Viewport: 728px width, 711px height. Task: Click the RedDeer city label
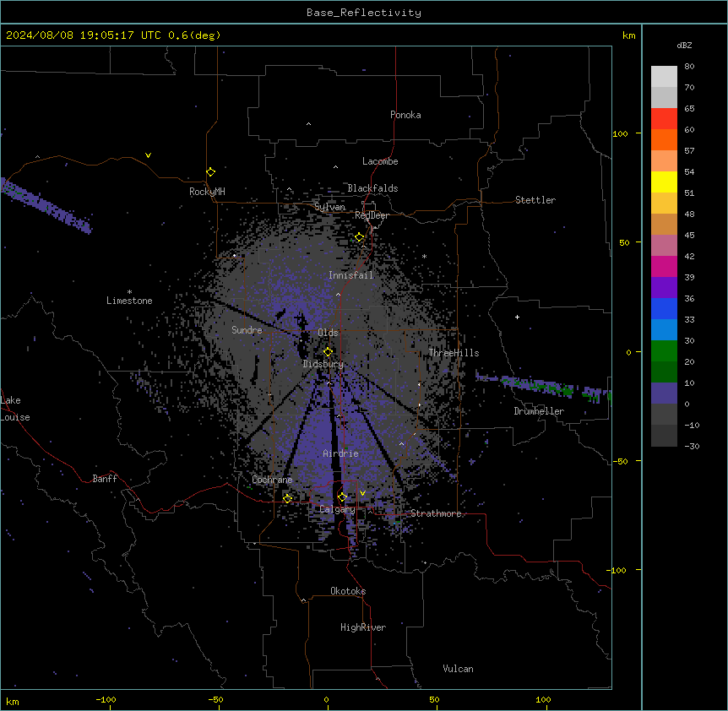(372, 215)
